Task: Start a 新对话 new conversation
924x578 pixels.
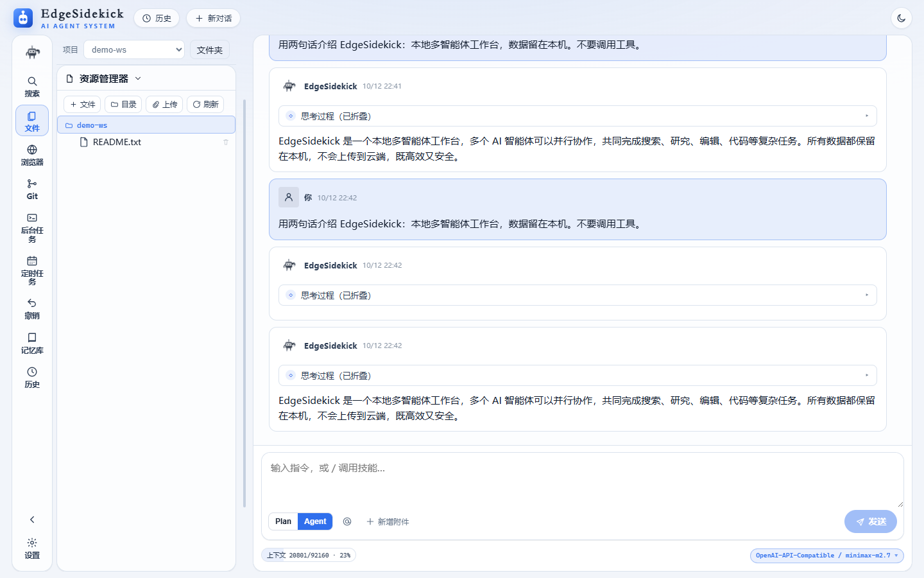Action: pos(213,18)
